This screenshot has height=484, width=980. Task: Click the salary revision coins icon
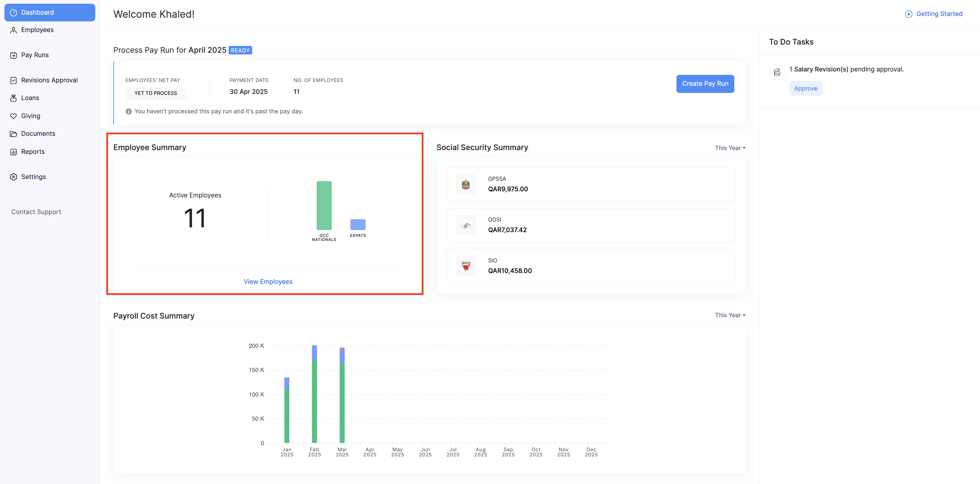point(777,72)
